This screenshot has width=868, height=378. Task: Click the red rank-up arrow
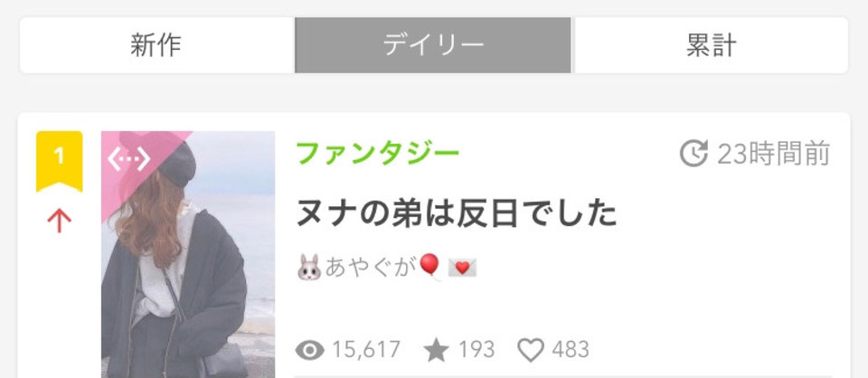[x=60, y=222]
